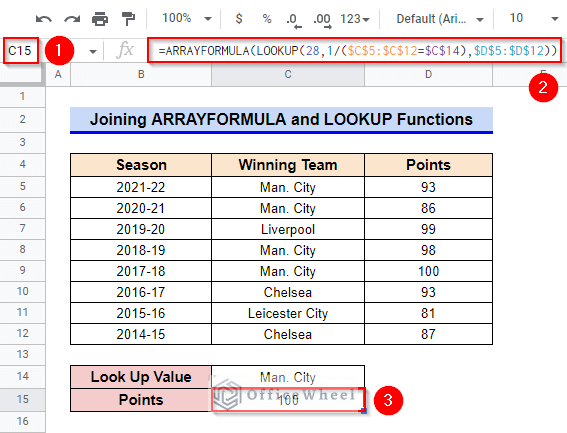This screenshot has height=433, width=567.
Task: Click the points cell 100 in row 9
Action: 429,271
